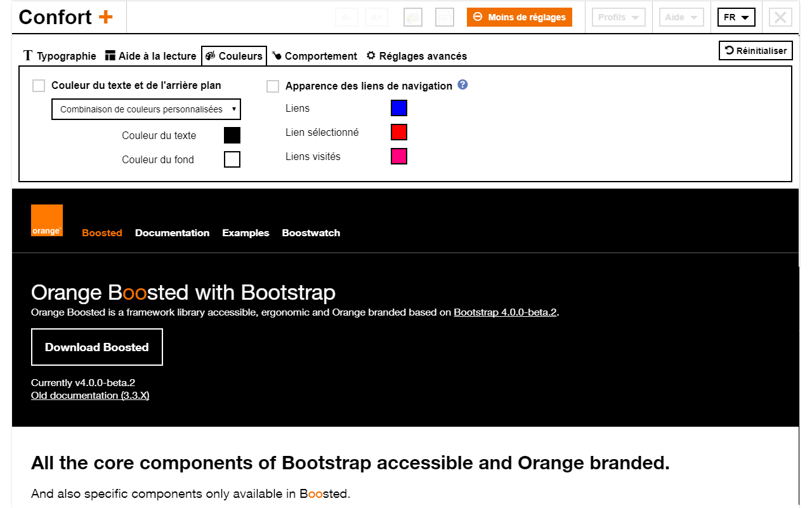Open Old documentation (3.3.X) link
The image size is (812, 508).
click(90, 396)
